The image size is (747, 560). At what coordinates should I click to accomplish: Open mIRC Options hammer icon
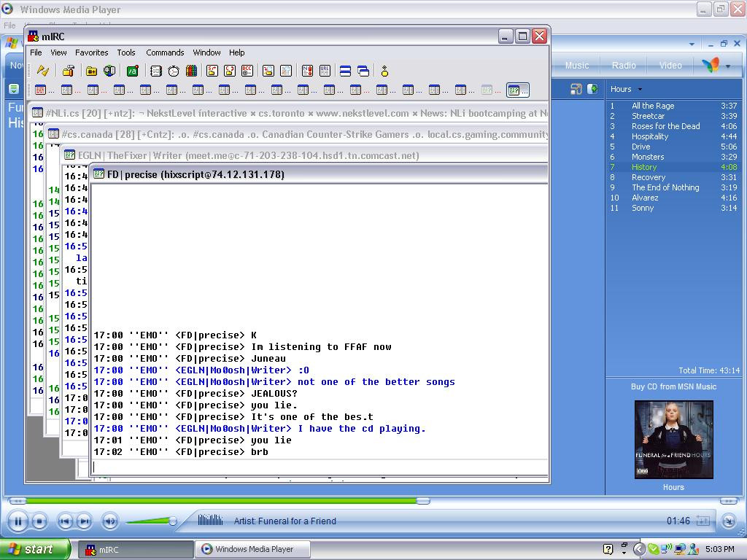tap(68, 71)
